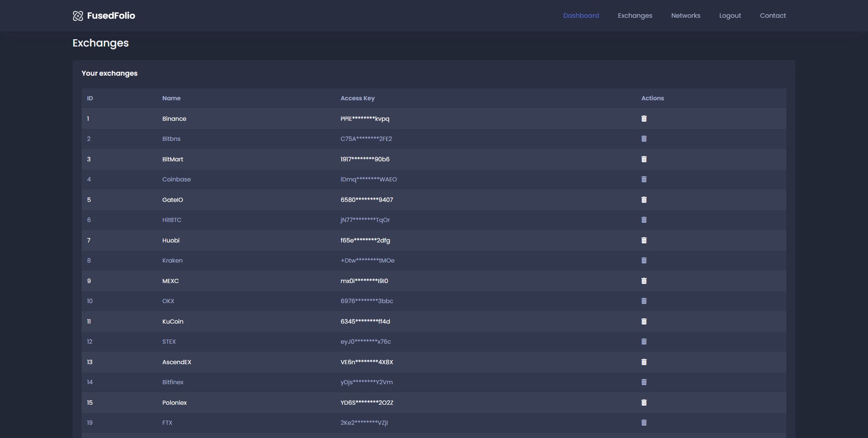This screenshot has height=438, width=868.
Task: Click access key +Dtw********tMOe
Action: point(368,261)
